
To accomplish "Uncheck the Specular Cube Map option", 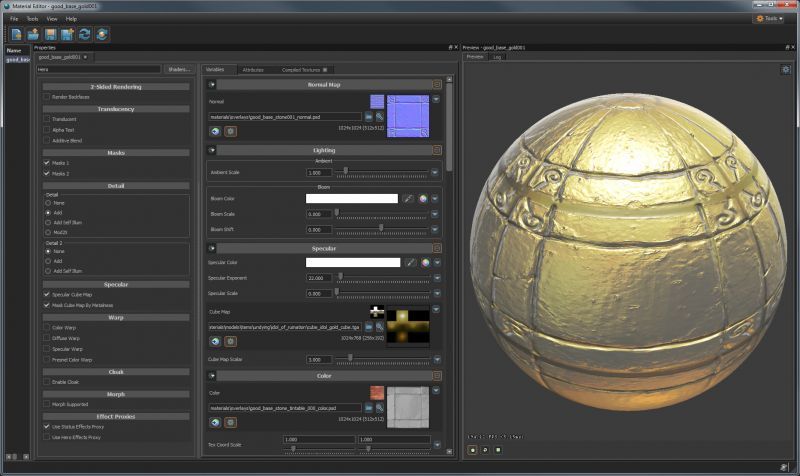I will (x=46, y=294).
